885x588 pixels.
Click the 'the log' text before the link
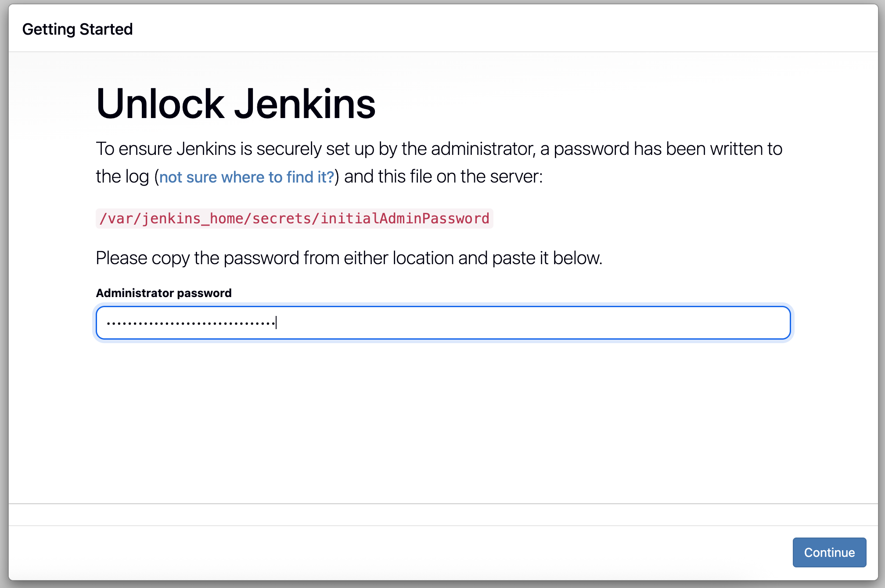point(122,177)
